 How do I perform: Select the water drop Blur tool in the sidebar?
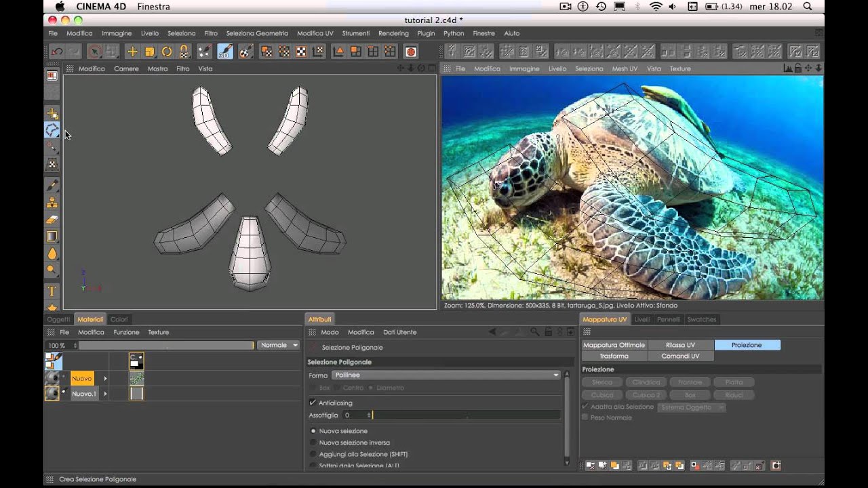[52, 253]
